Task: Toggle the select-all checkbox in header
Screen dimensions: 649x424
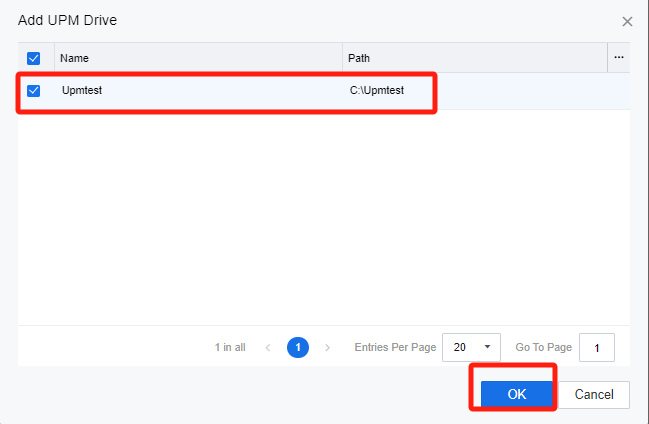Action: coord(33,58)
